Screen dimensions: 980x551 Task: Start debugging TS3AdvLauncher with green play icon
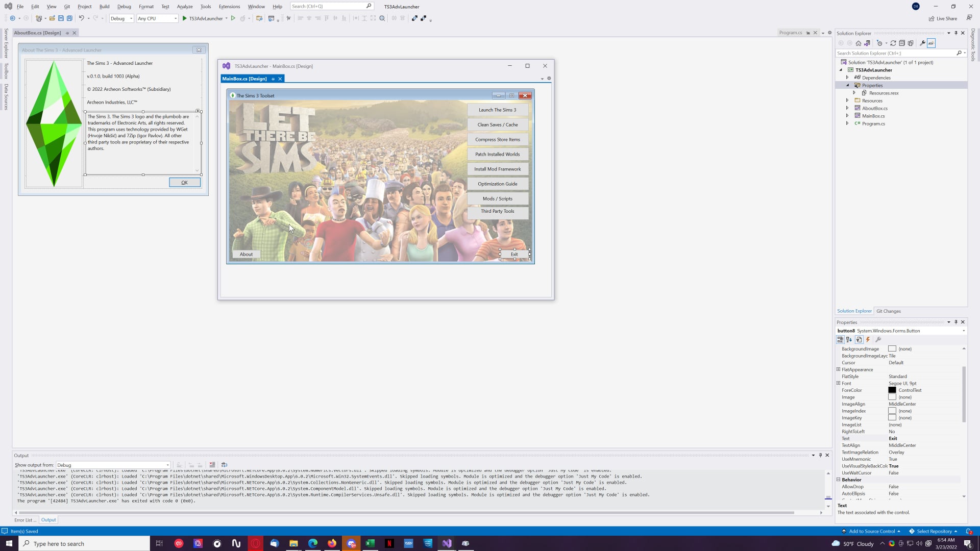tap(185, 18)
